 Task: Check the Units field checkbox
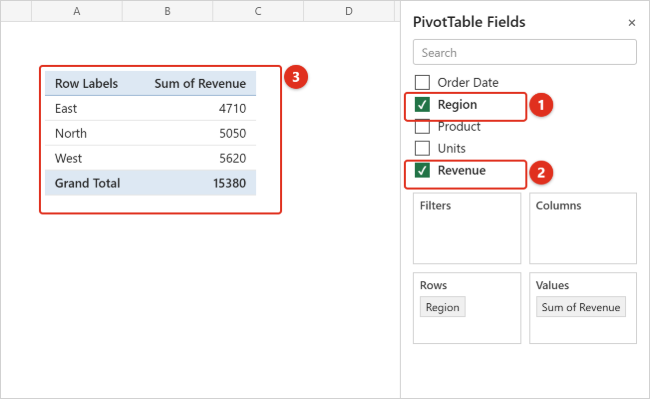point(422,148)
